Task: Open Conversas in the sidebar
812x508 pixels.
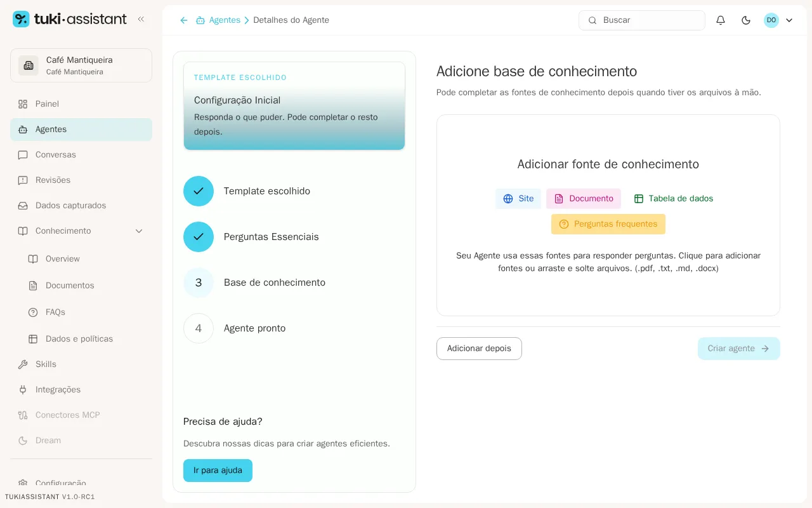Action: click(x=81, y=155)
